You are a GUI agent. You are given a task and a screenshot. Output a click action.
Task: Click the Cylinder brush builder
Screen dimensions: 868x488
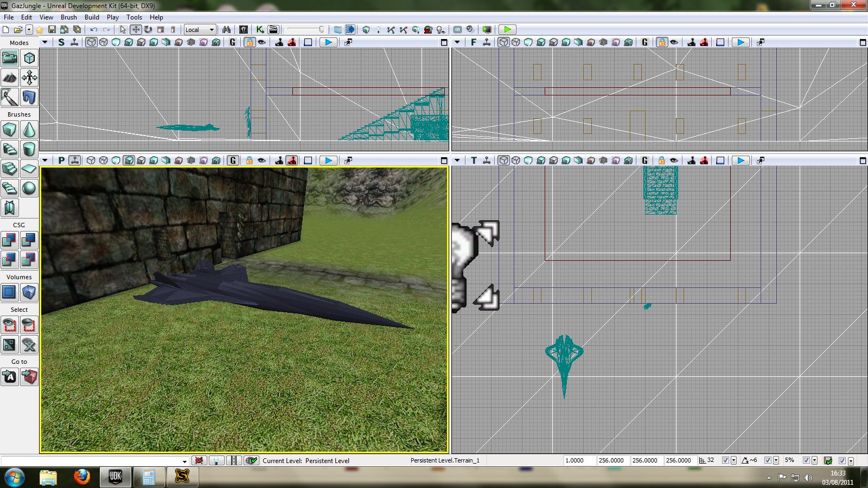click(29, 149)
